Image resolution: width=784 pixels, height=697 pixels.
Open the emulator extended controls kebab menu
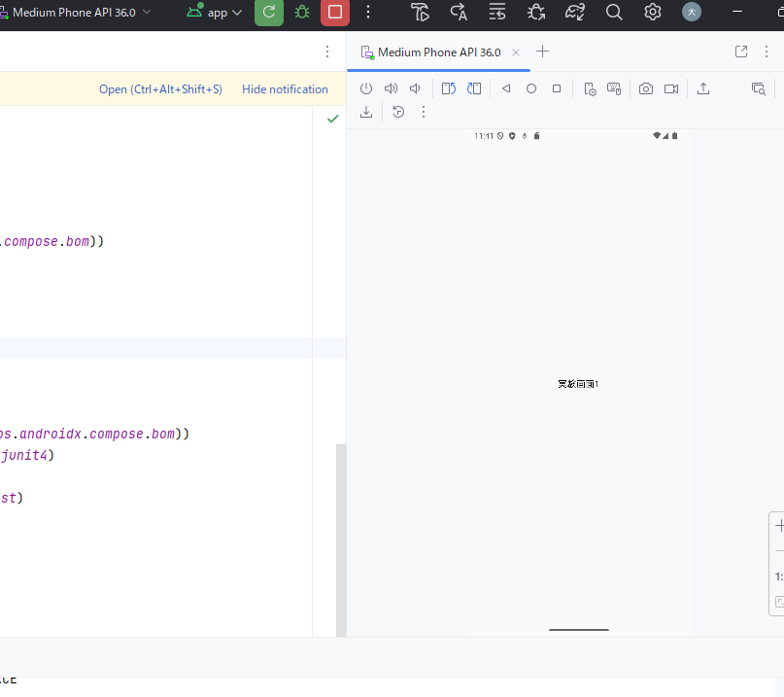pyautogui.click(x=424, y=112)
